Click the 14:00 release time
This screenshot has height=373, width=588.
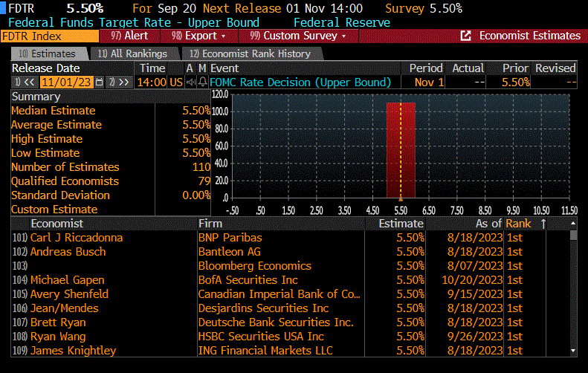[152, 82]
